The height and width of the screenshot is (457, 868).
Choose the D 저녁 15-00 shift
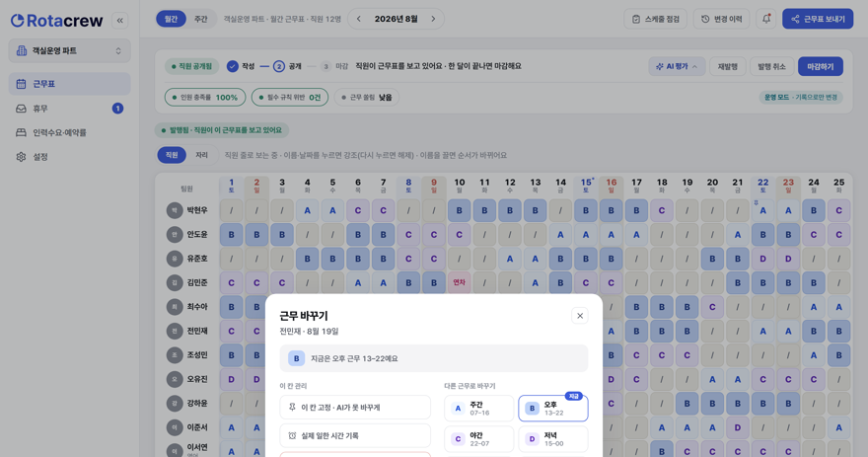tap(553, 439)
